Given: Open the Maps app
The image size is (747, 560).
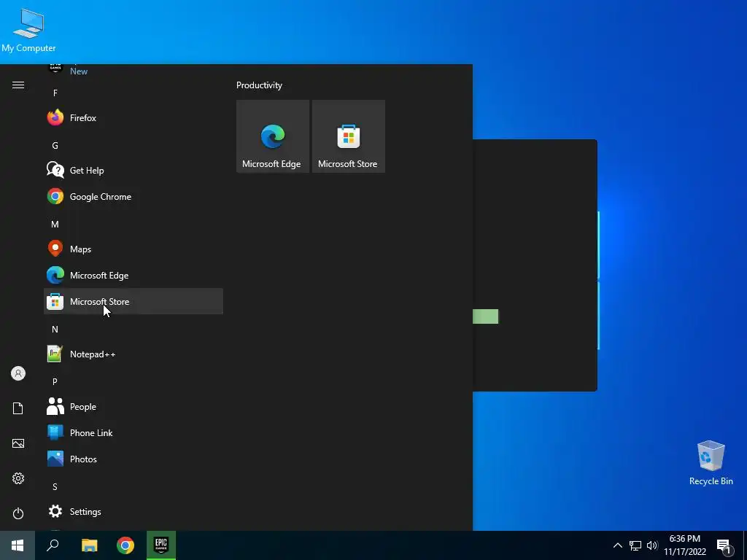Looking at the screenshot, I should (x=133, y=249).
